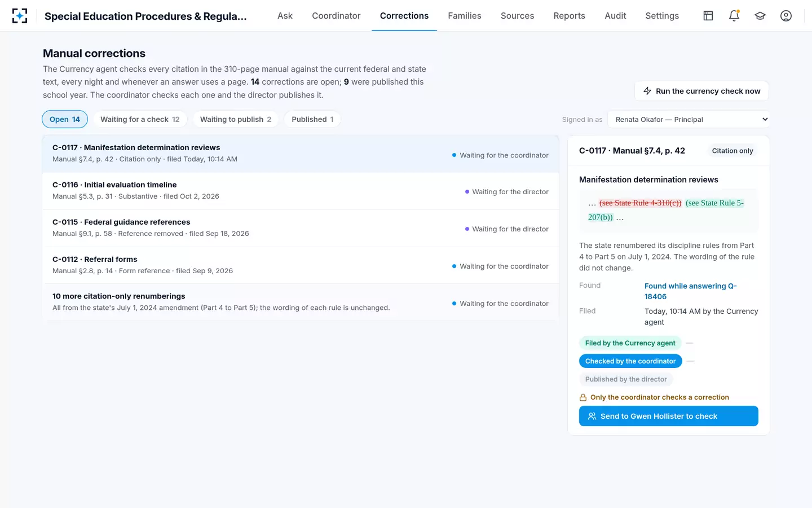This screenshot has height=508, width=812.
Task: Click the Published by the director step
Action: (626, 379)
